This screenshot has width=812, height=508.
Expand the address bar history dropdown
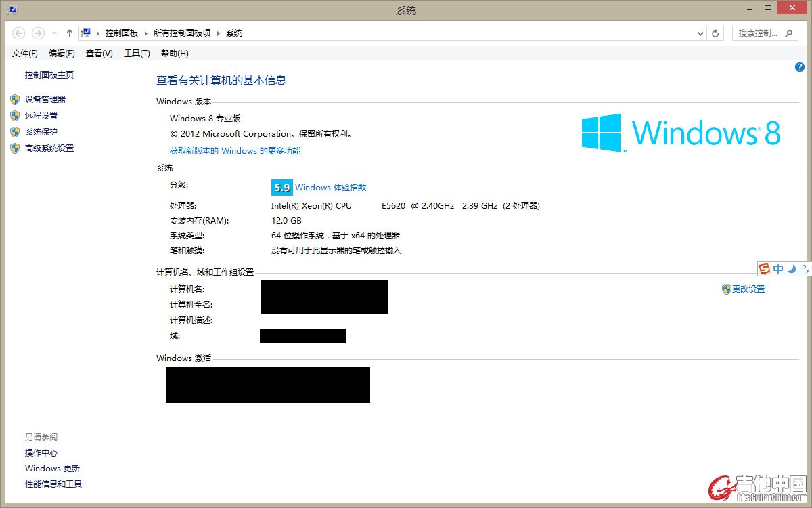coord(700,33)
